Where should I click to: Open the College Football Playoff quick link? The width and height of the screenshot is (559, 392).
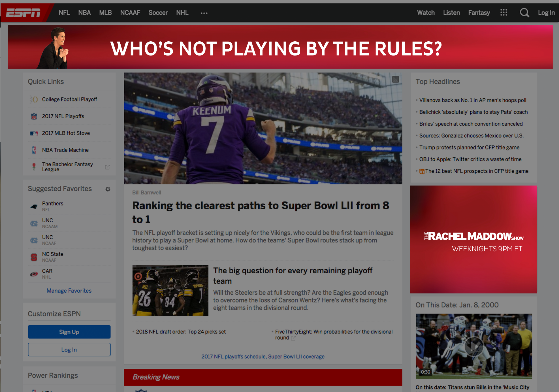69,99
